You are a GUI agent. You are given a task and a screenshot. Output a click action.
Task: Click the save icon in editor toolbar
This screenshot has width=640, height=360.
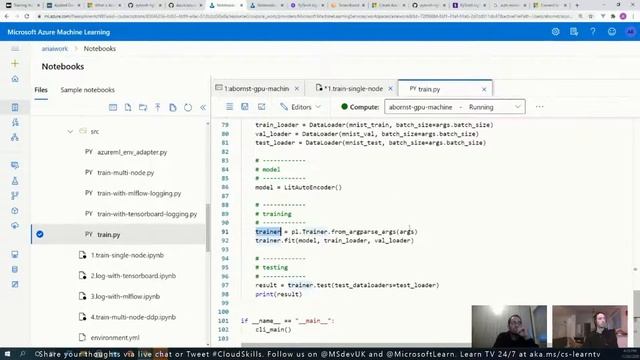coord(244,107)
